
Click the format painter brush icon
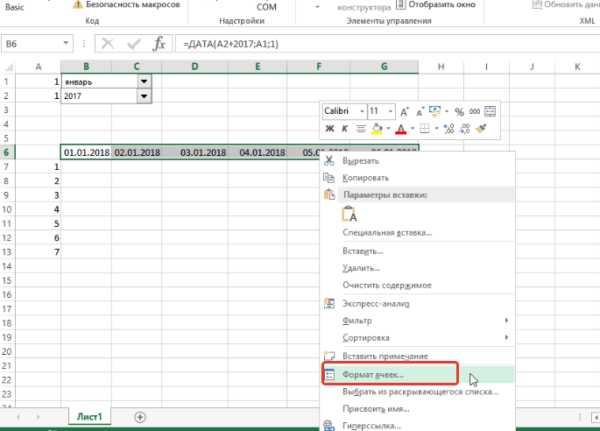tap(481, 128)
